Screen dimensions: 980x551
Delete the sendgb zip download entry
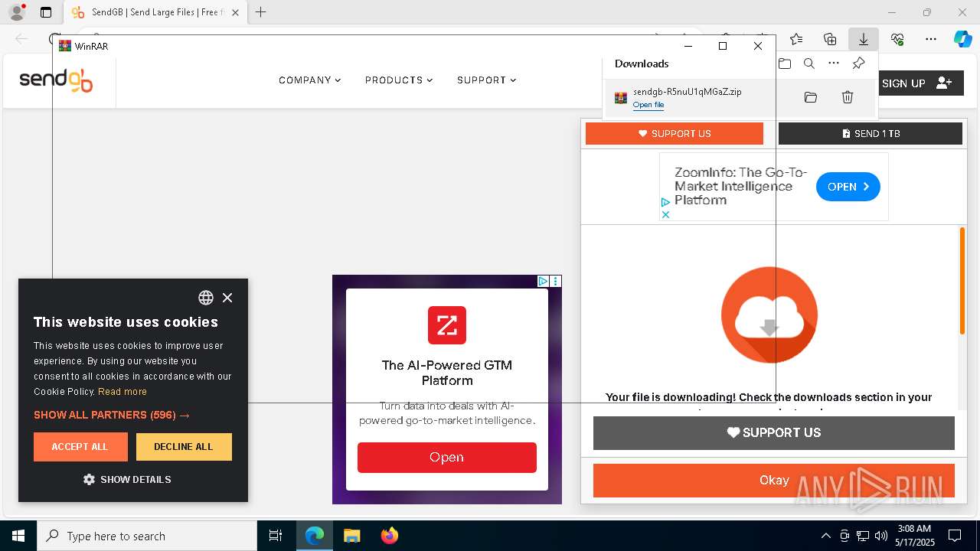[x=848, y=97]
